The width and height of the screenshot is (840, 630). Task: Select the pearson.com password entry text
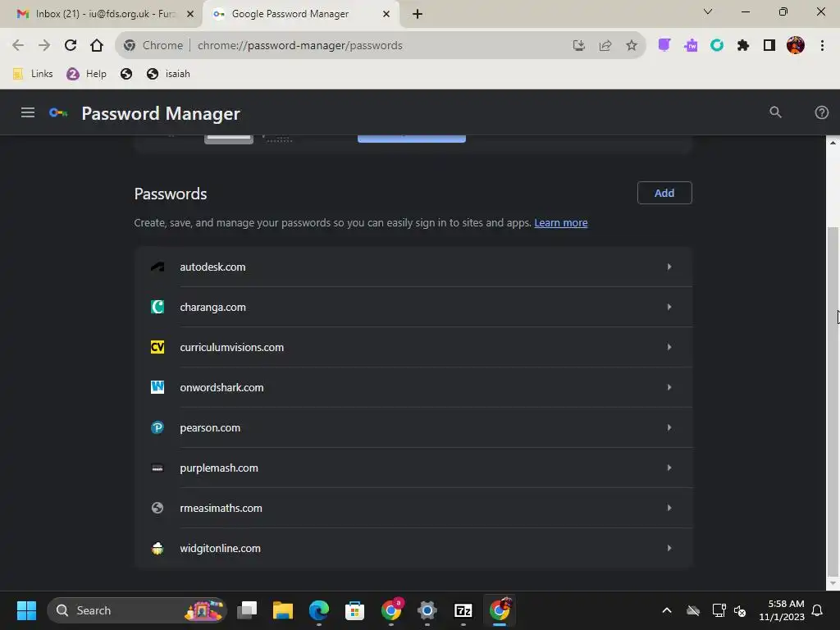coord(210,427)
